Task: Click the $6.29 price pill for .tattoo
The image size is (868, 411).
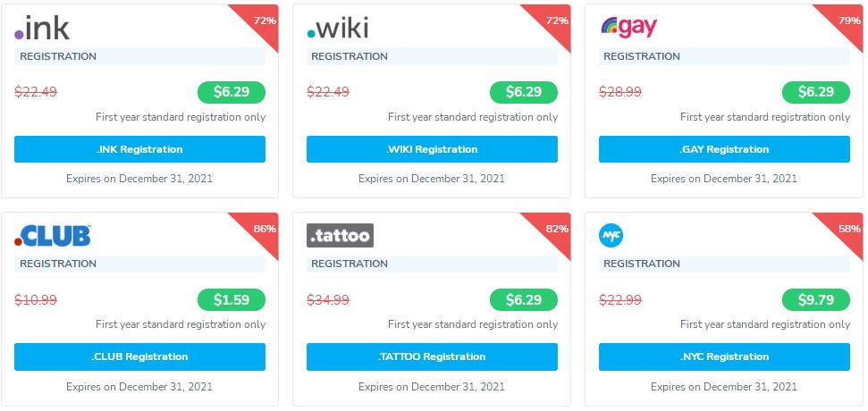Action: coord(523,299)
